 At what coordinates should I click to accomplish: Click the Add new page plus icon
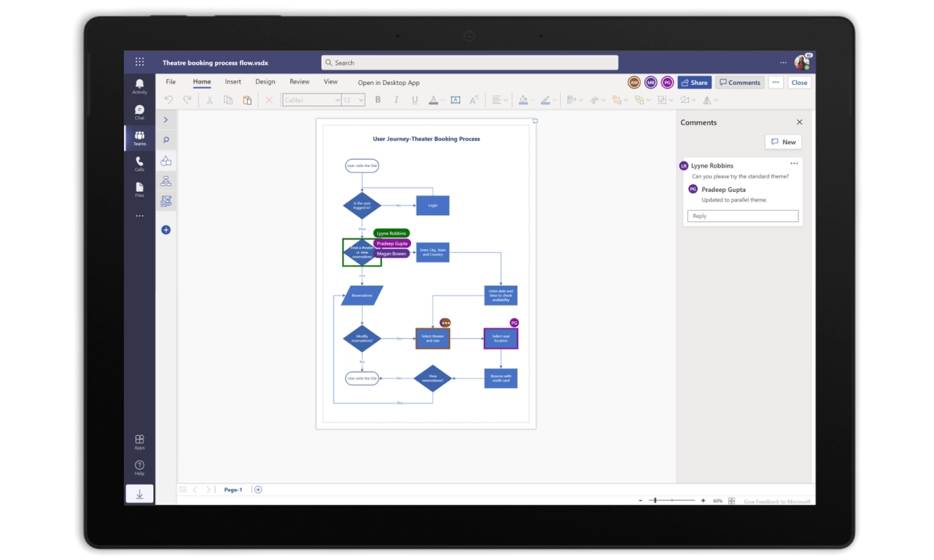[259, 490]
